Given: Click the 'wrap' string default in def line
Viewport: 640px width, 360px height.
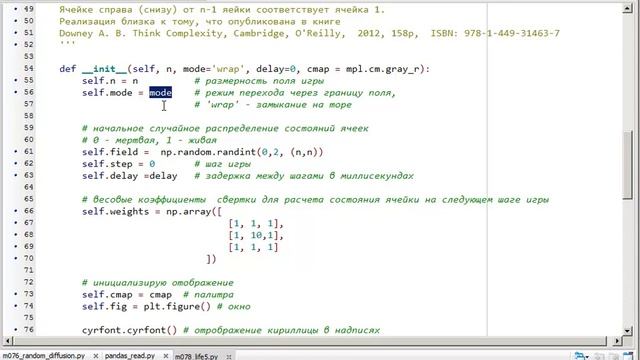Looking at the screenshot, I should click(228, 69).
